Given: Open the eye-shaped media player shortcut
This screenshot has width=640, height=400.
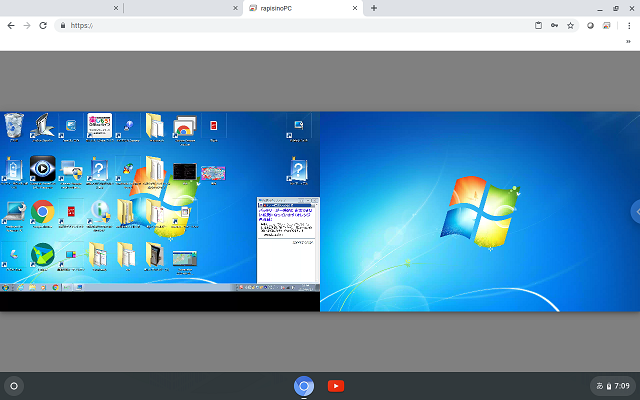Looking at the screenshot, I should coord(42,171).
